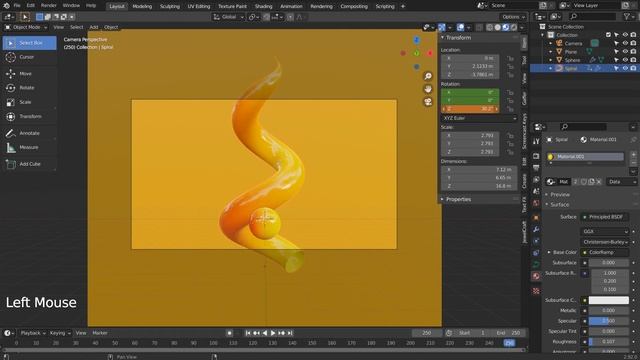Choose the Add Cube tool

(x=29, y=164)
